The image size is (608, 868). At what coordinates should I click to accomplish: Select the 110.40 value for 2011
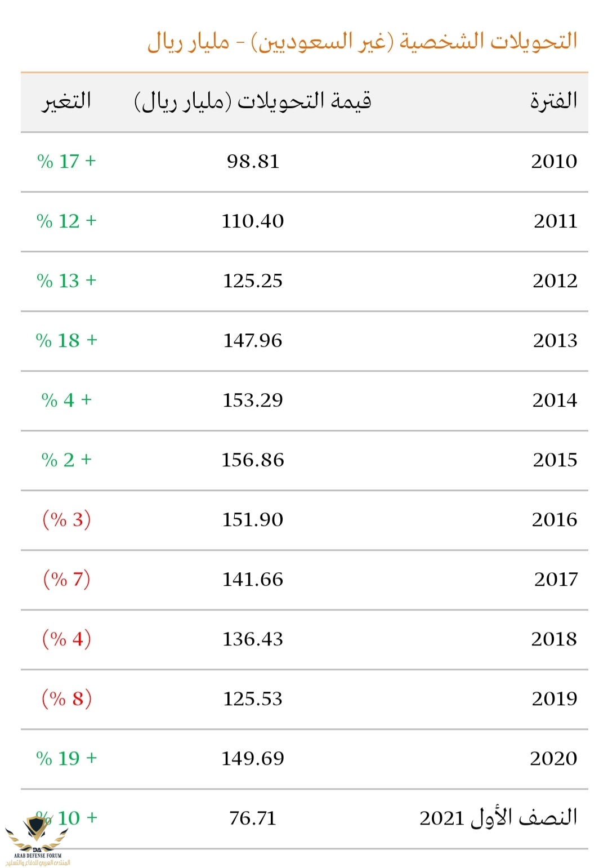253,221
